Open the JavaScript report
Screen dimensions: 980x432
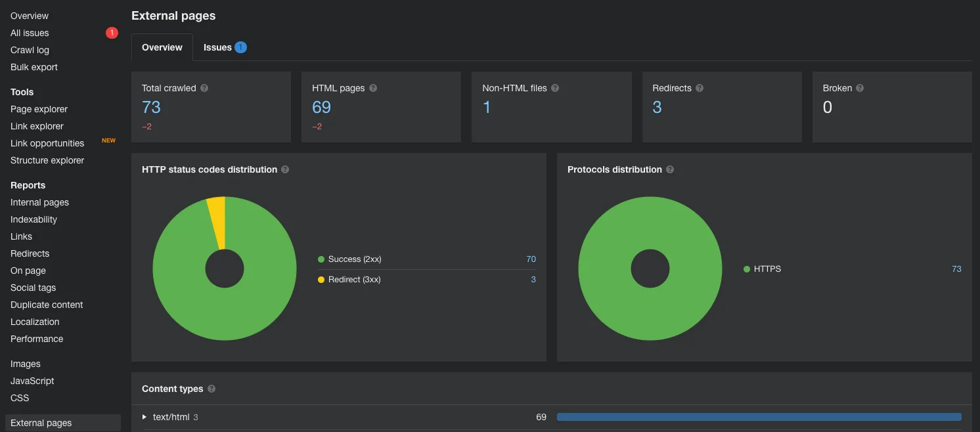(x=32, y=381)
